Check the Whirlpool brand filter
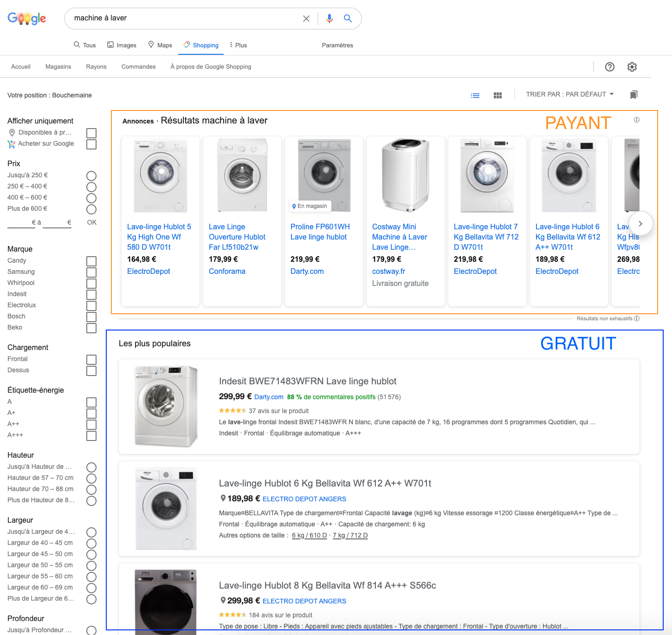Viewport: 672px width, 635px height. 91,284
